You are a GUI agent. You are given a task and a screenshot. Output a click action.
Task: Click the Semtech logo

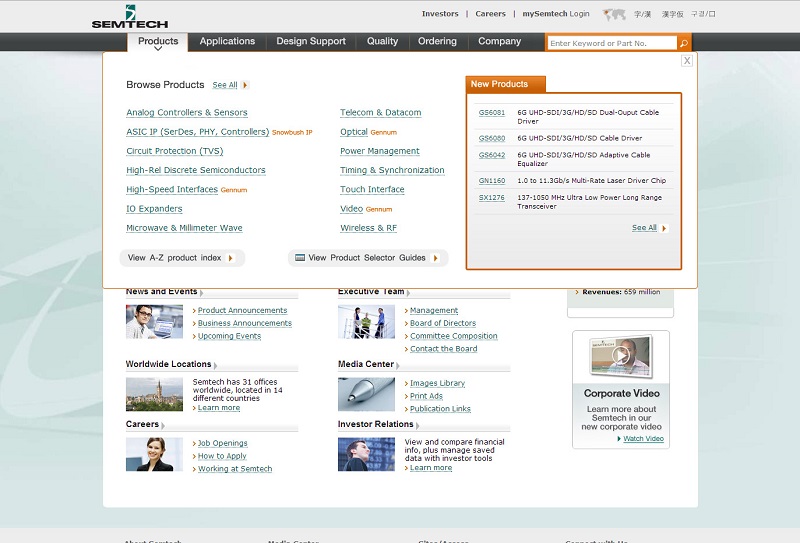point(130,16)
